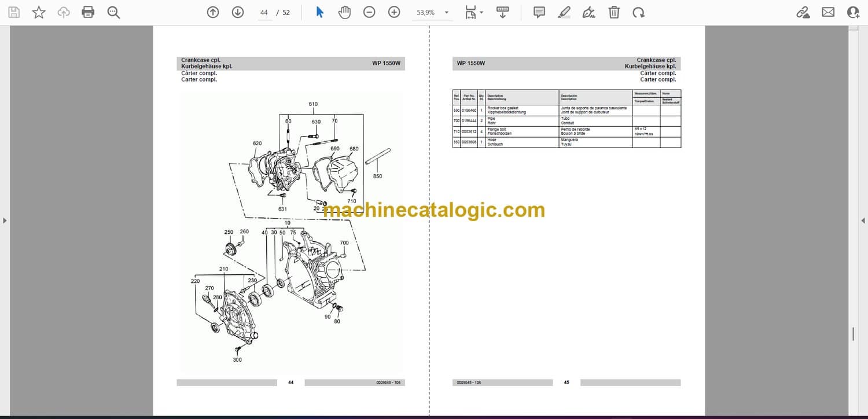868x419 pixels.
Task: Click part number 0156460 in the table
Action: (469, 110)
